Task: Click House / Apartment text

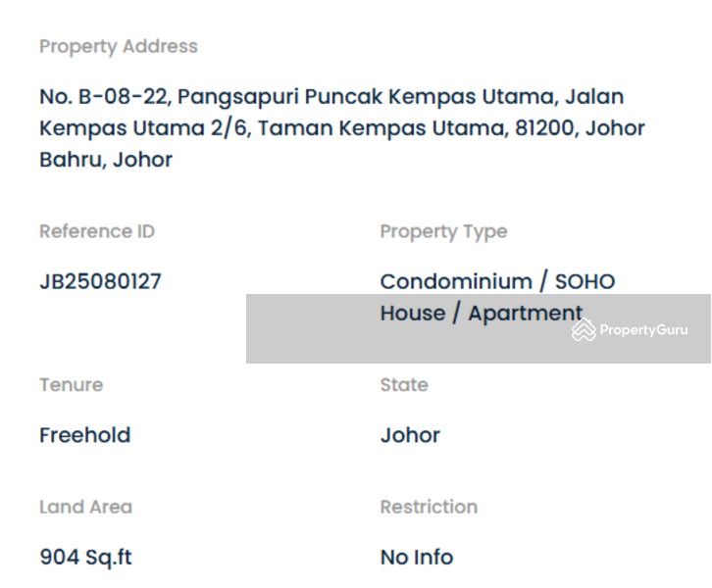Action: 482,313
